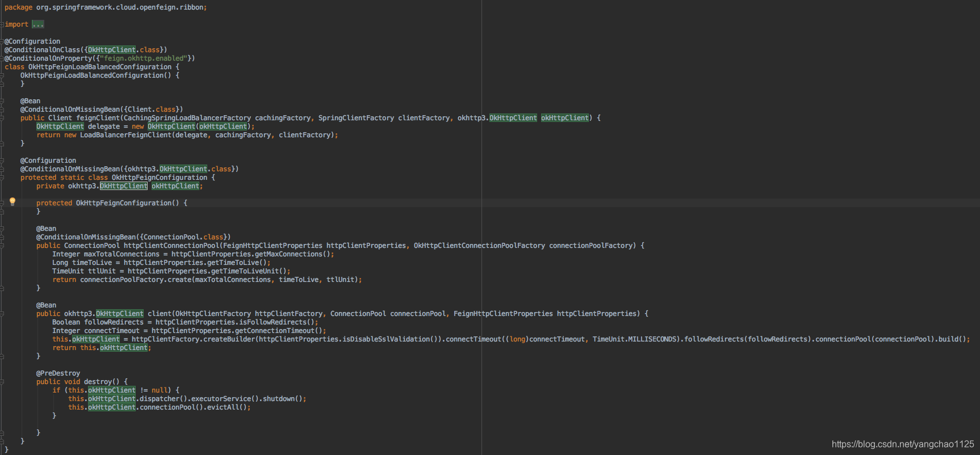Click maxTotalConnections variable declaration
This screenshot has height=455, width=980.
tap(122, 254)
